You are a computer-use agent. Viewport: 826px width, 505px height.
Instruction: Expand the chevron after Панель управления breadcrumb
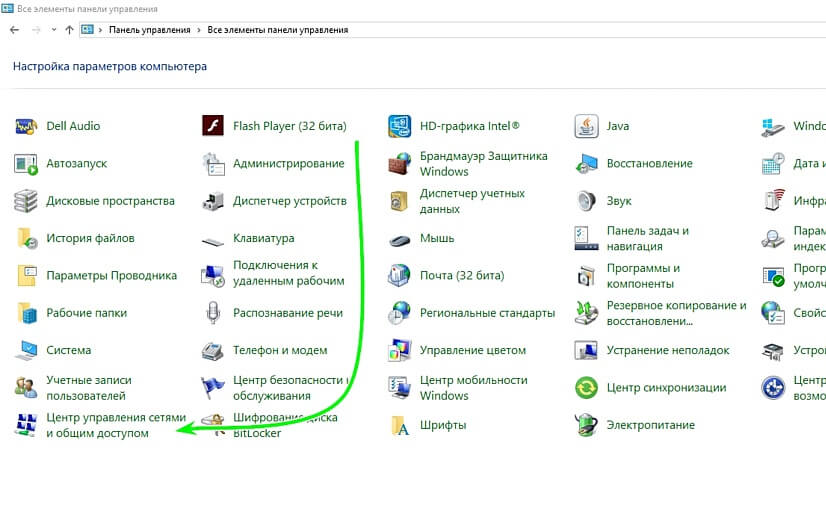point(199,30)
